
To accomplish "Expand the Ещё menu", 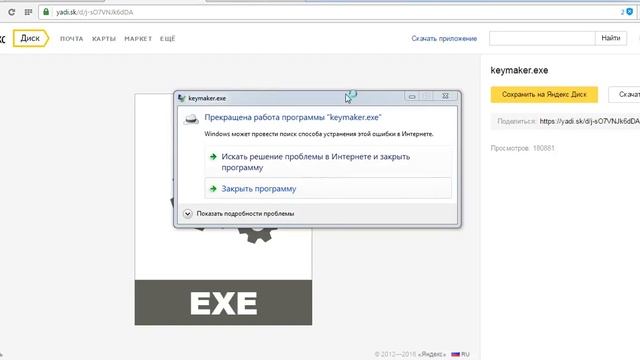I will 167,39.
